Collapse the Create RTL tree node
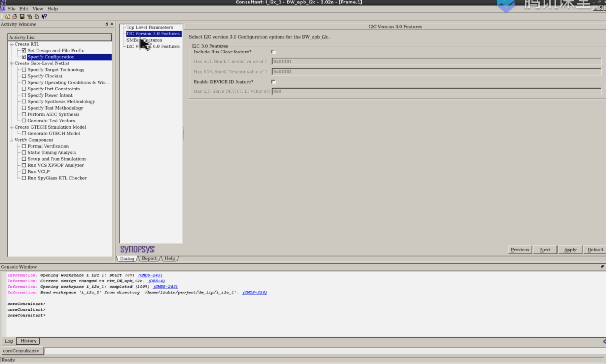Viewport: 606px width, 364px height. click(x=11, y=44)
